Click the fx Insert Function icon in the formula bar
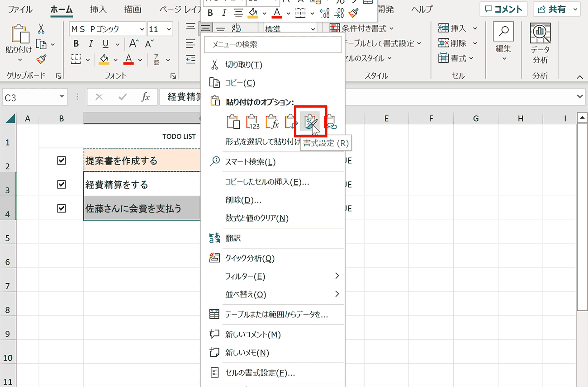This screenshot has height=387, width=588. (146, 97)
